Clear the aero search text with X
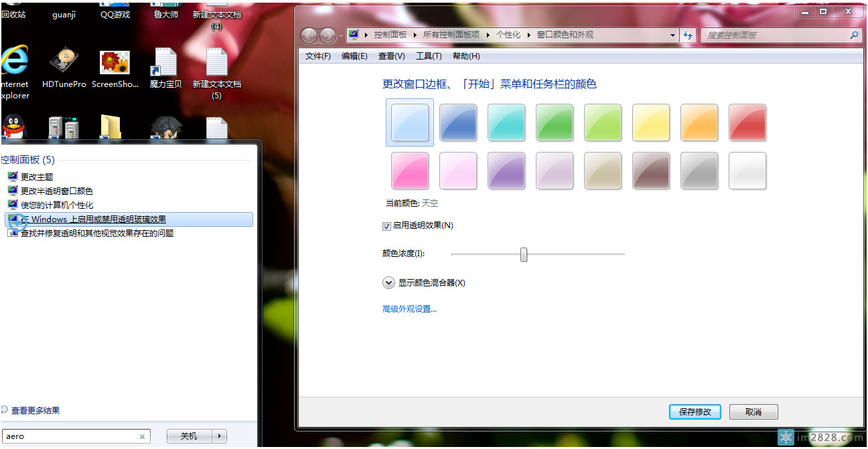Viewport: 868px width, 449px height. point(142,436)
